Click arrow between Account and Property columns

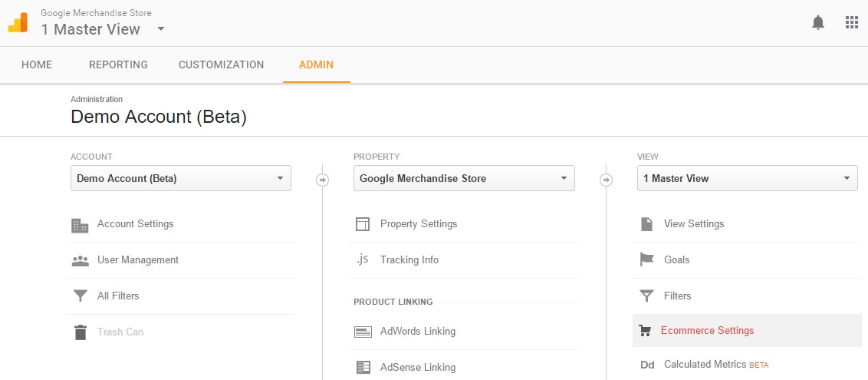(x=322, y=180)
